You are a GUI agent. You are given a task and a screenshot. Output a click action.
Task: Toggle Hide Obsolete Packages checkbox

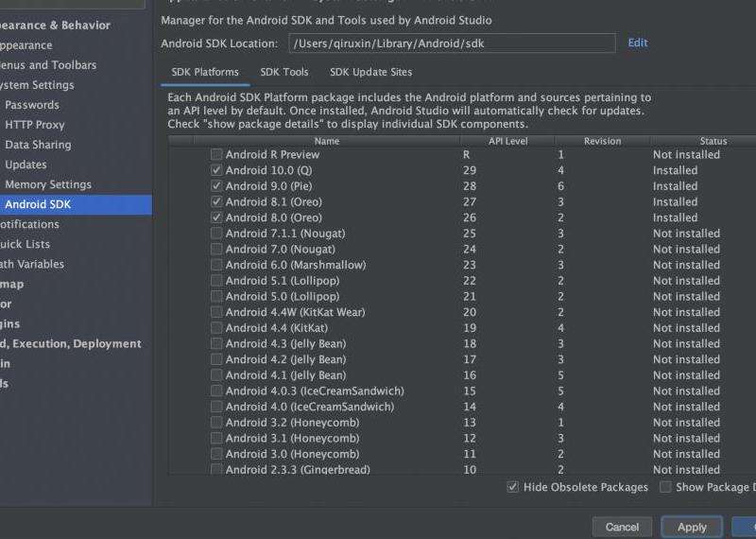[x=512, y=487]
